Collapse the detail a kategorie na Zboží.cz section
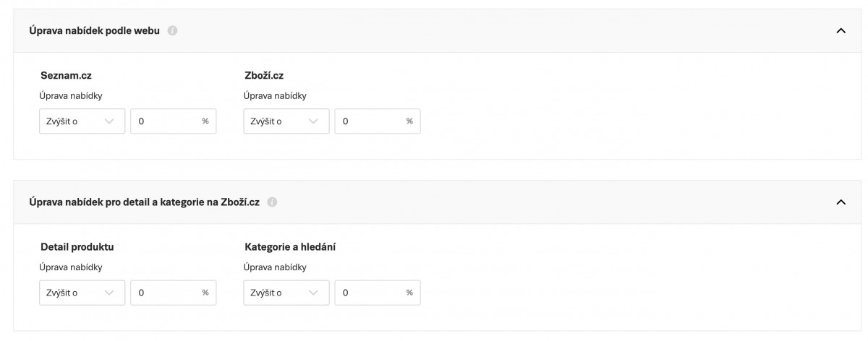 click(841, 202)
